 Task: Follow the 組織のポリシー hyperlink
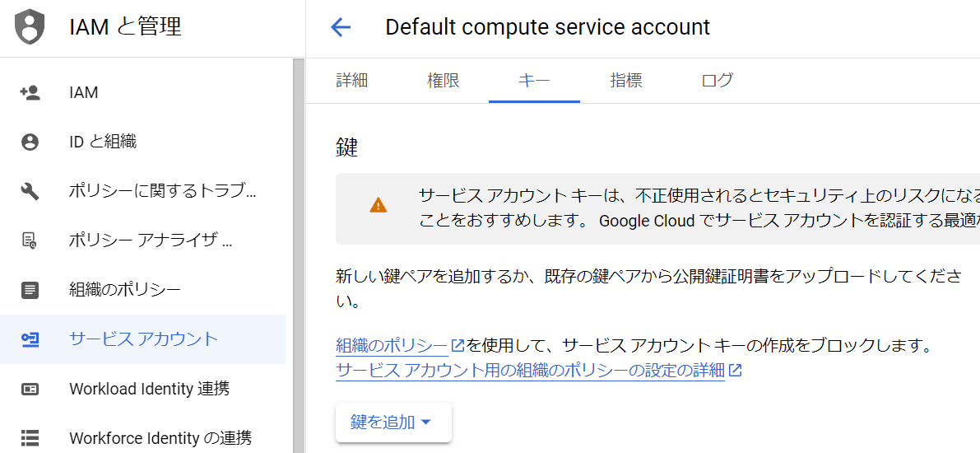pyautogui.click(x=392, y=345)
